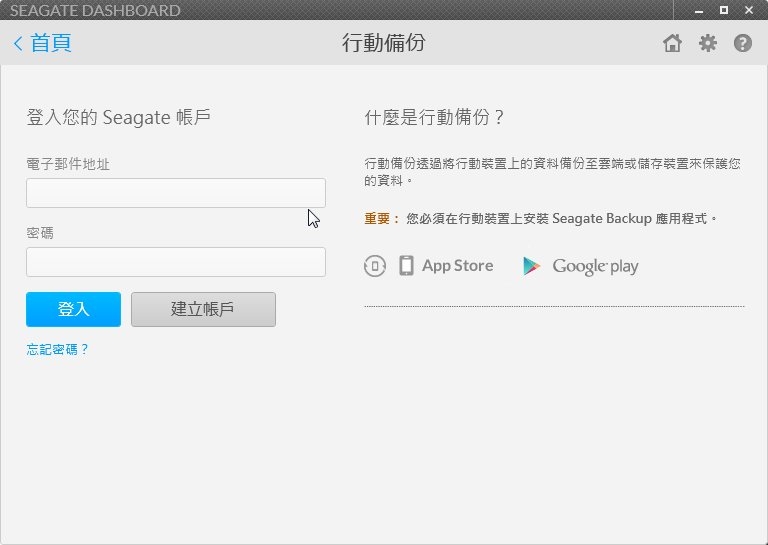Open the Google play text link
Screen dimensions: 768x545
tap(595, 266)
